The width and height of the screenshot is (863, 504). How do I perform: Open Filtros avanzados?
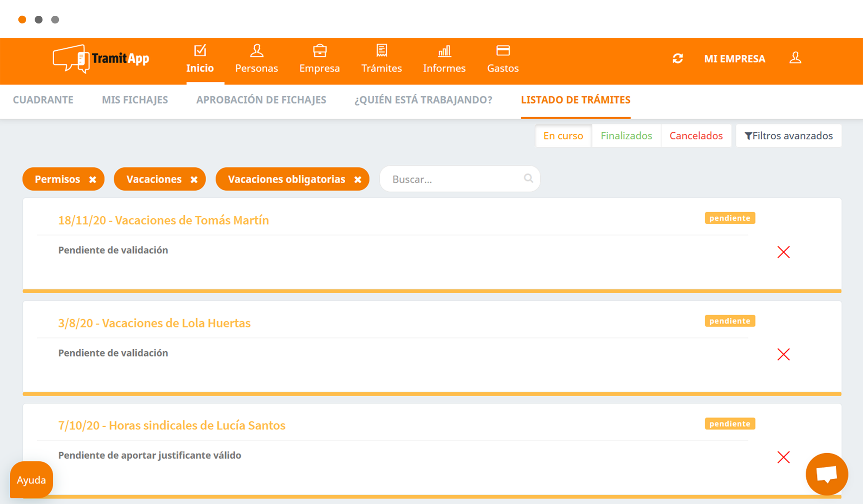click(x=788, y=136)
